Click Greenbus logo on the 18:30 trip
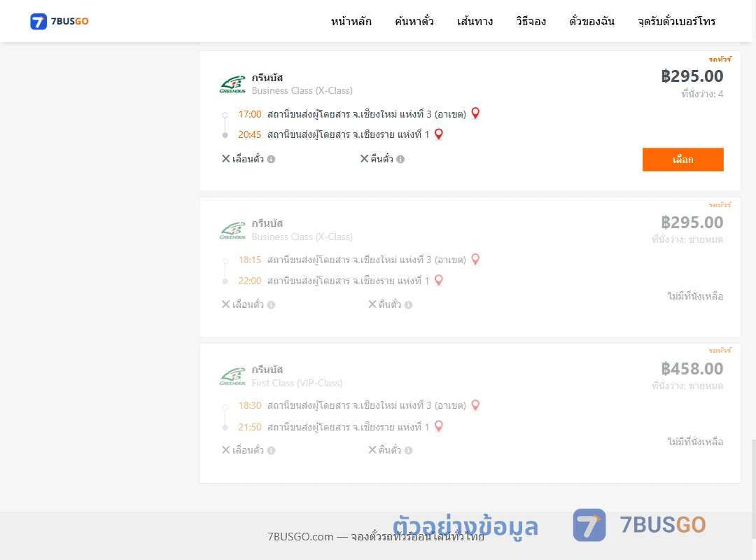The width and height of the screenshot is (756, 560). pos(232,377)
